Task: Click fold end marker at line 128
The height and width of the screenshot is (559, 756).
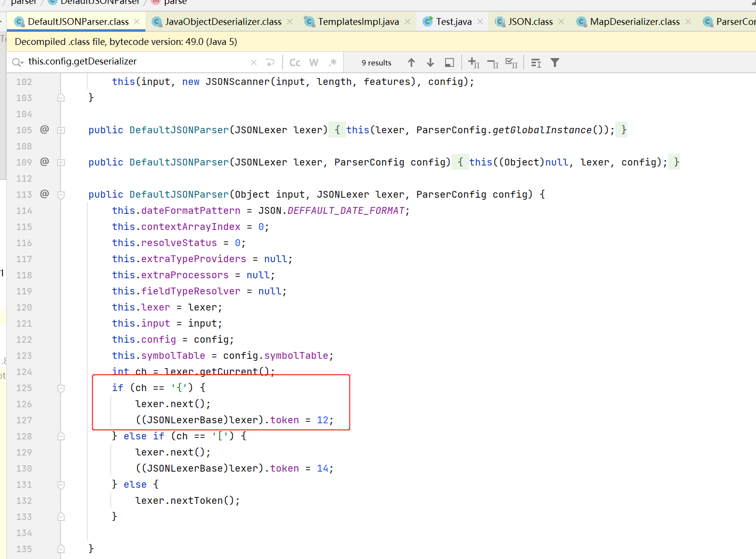Action: click(61, 436)
